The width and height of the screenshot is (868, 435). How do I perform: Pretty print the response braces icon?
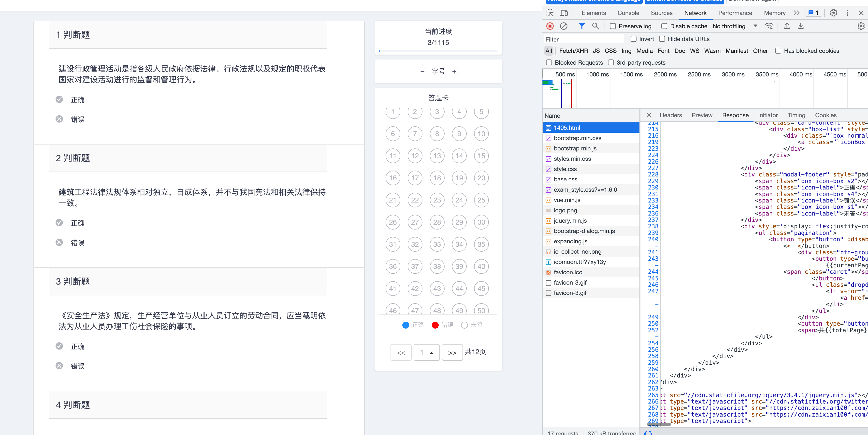tap(648, 433)
